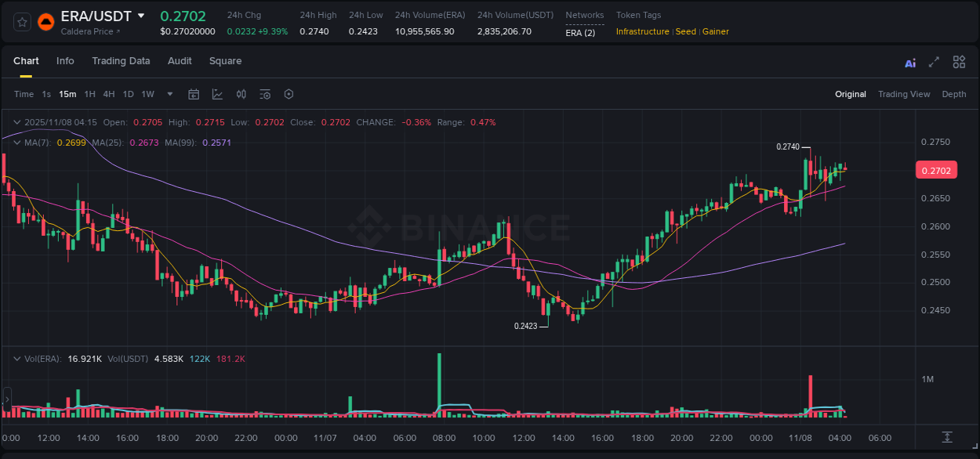
Task: Click the compare candlesticks icon
Action: pos(241,94)
